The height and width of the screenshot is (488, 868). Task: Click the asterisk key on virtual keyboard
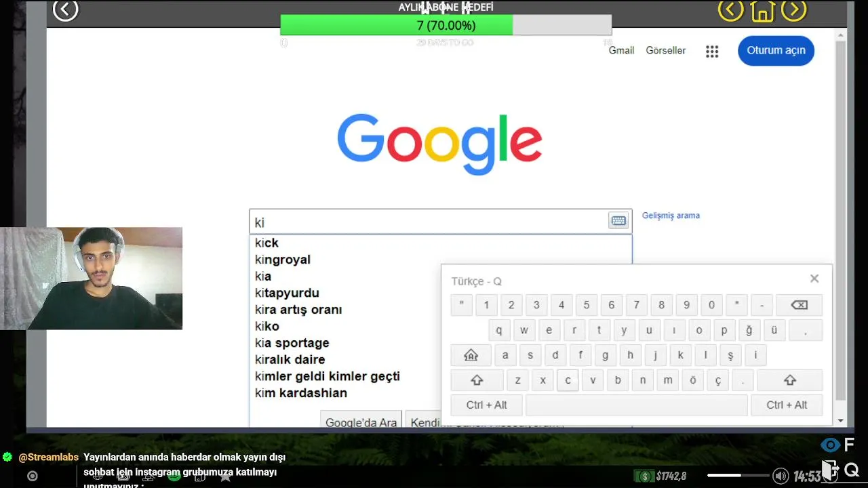[736, 305]
